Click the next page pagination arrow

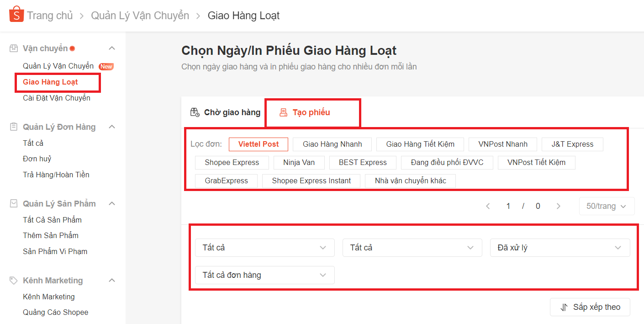tap(558, 206)
